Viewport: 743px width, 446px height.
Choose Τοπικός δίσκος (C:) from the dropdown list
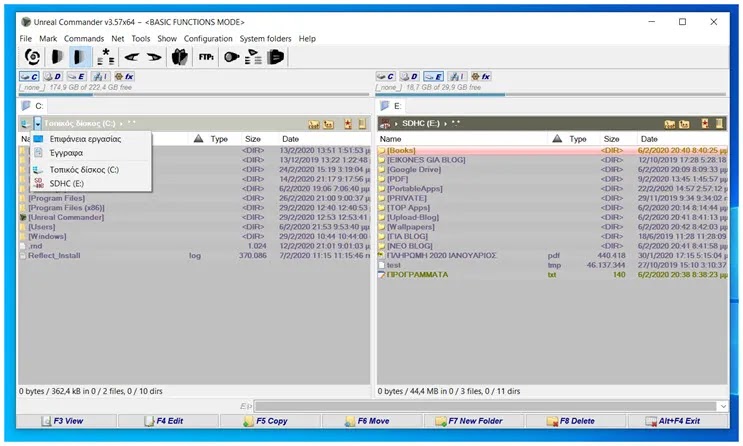click(91, 170)
